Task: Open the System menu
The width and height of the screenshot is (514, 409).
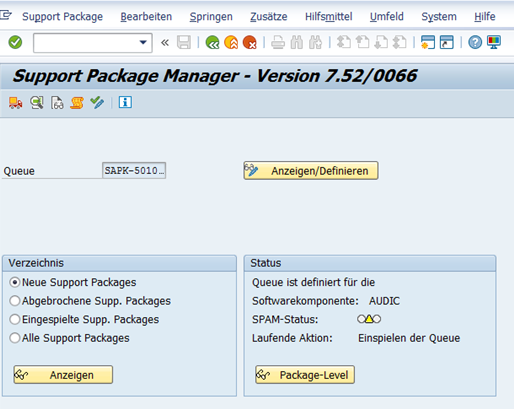Action: (x=439, y=17)
